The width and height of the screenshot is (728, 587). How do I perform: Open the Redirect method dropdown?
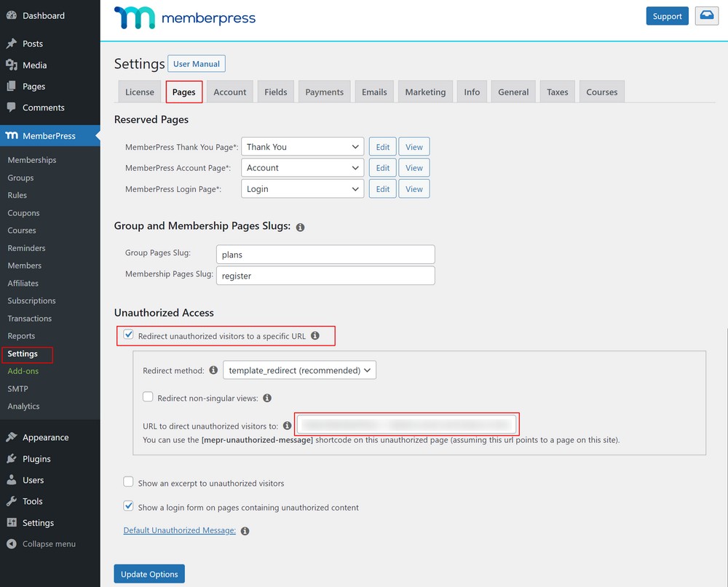coord(299,370)
